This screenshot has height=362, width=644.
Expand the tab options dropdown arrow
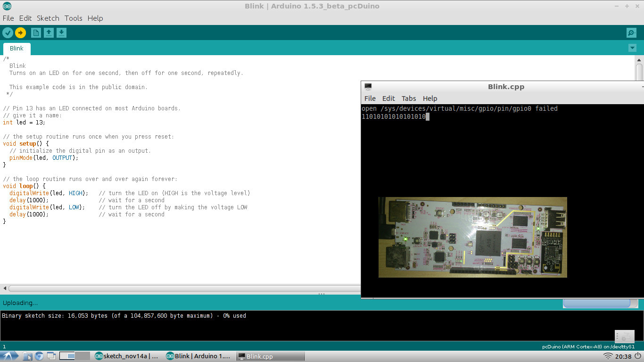tap(632, 48)
